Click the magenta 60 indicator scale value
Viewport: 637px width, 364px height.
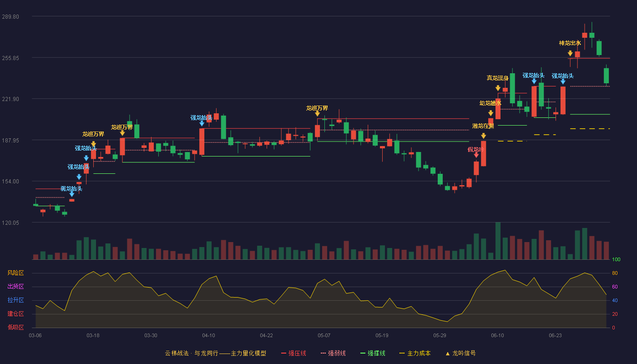pyautogui.click(x=615, y=287)
